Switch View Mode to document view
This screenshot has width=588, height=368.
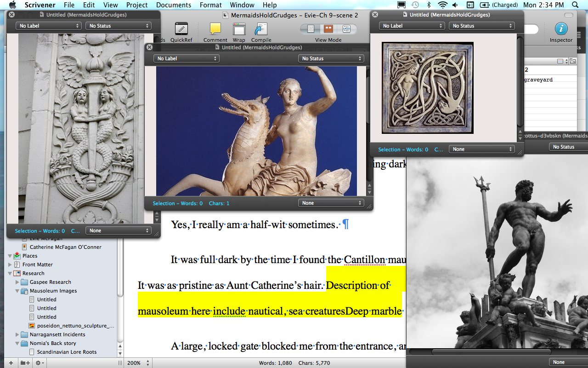pos(311,29)
